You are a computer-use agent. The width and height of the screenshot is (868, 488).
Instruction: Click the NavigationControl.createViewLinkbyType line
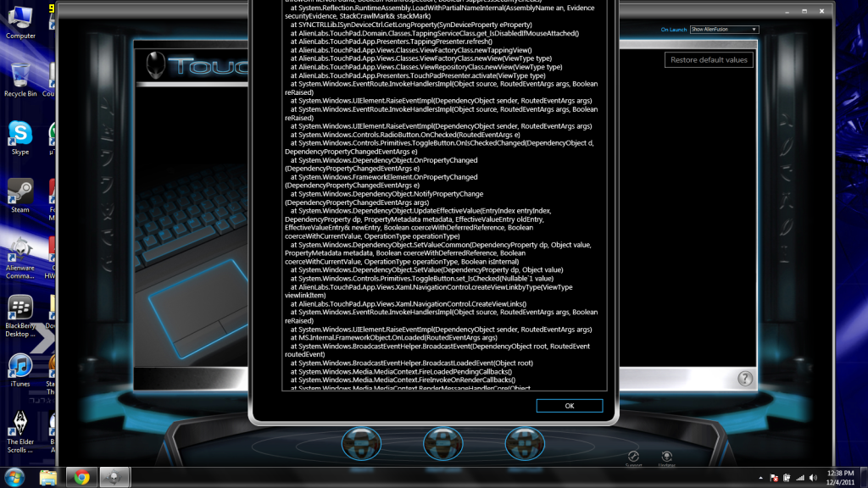click(x=429, y=291)
